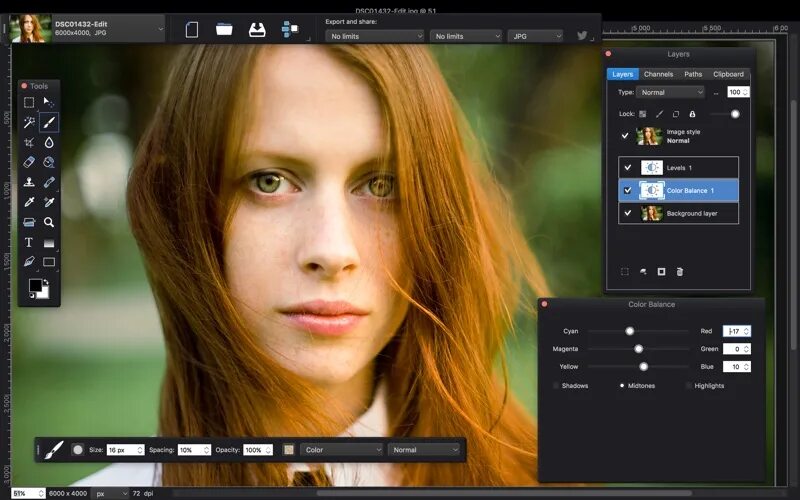Click the blue blocks arrange icon
This screenshot has width=800, height=500.
point(290,29)
